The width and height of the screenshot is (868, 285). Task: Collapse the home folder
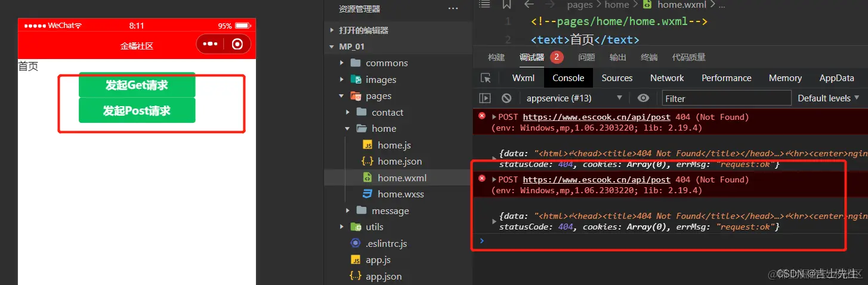point(348,128)
